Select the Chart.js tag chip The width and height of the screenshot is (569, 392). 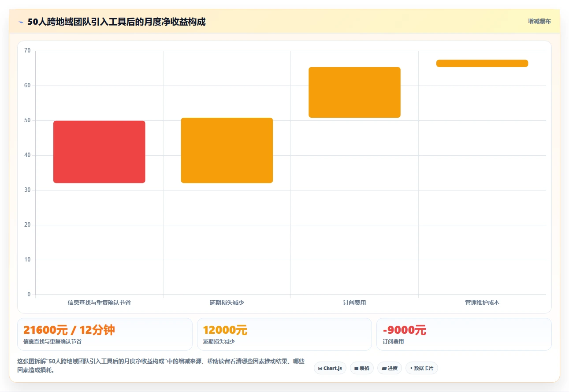(x=330, y=368)
